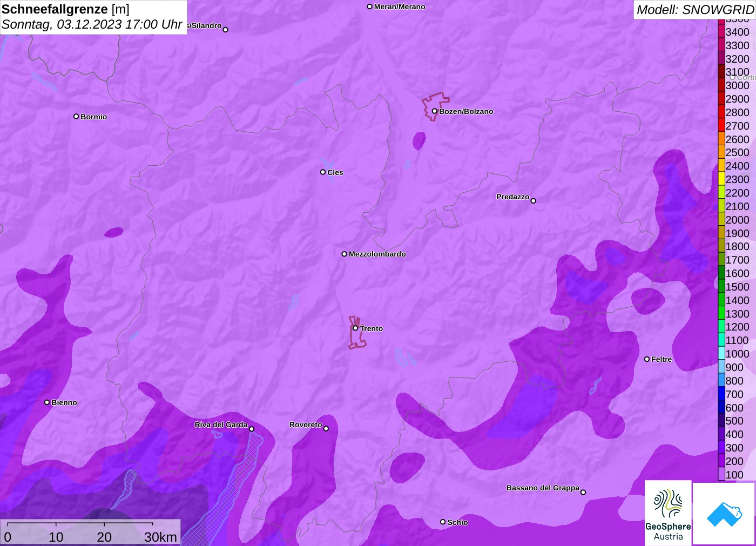Click the 500 legend value
The height and width of the screenshot is (546, 756).
(734, 421)
